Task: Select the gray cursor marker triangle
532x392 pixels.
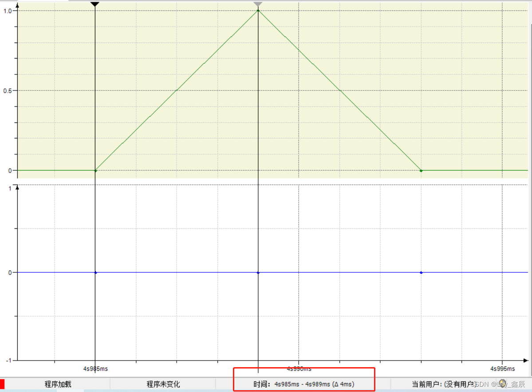Action: click(x=258, y=4)
